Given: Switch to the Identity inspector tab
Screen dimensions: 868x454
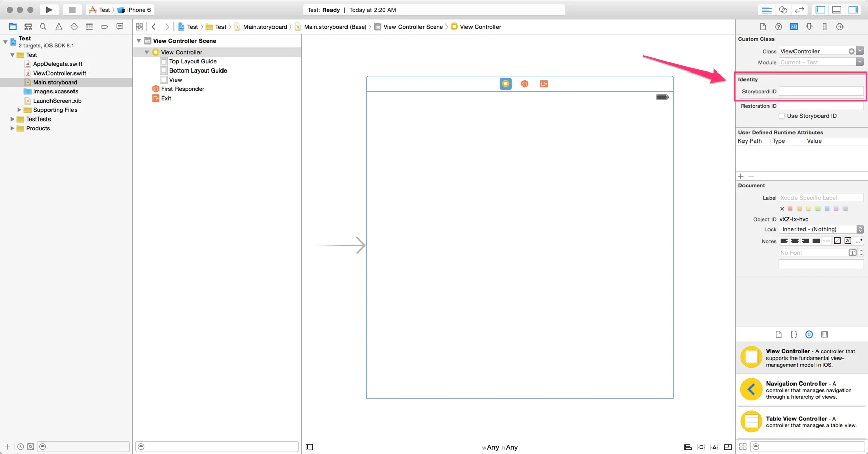Looking at the screenshot, I should [794, 27].
